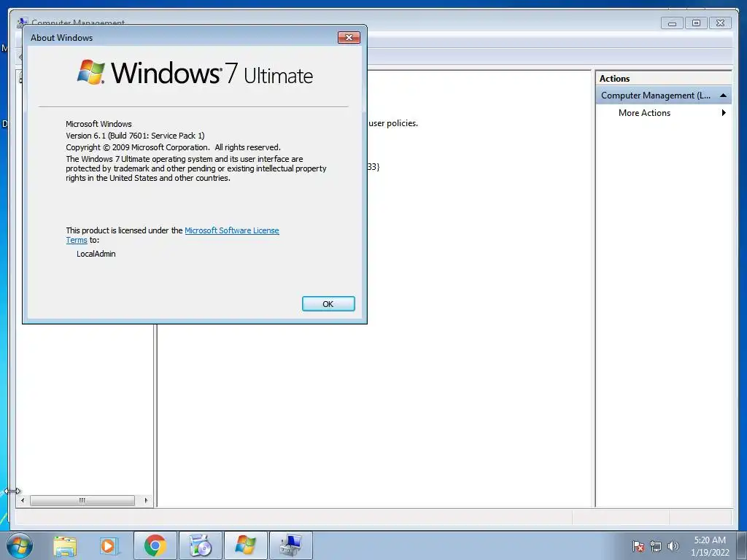This screenshot has height=560, width=747.
Task: Launch Windows Media Player from the taskbar
Action: (x=109, y=545)
